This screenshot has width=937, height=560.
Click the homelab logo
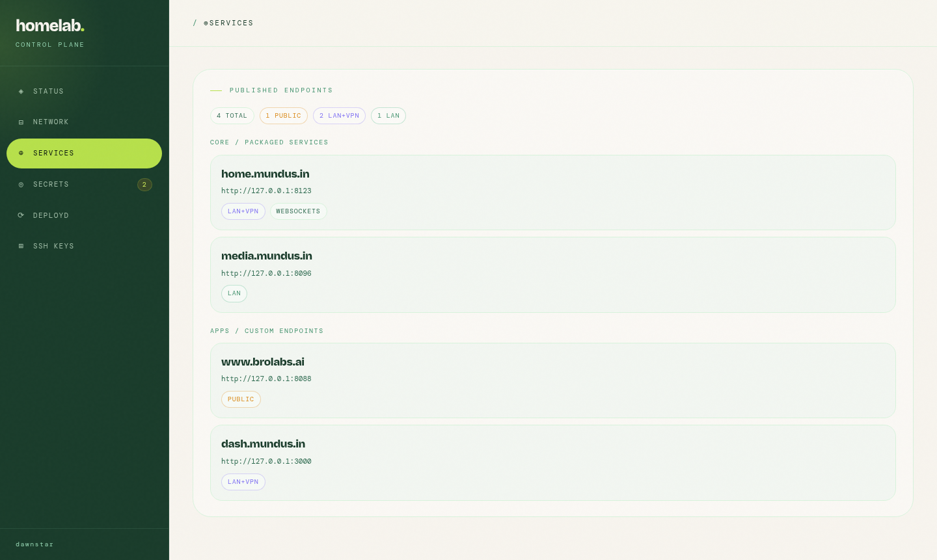pyautogui.click(x=50, y=25)
